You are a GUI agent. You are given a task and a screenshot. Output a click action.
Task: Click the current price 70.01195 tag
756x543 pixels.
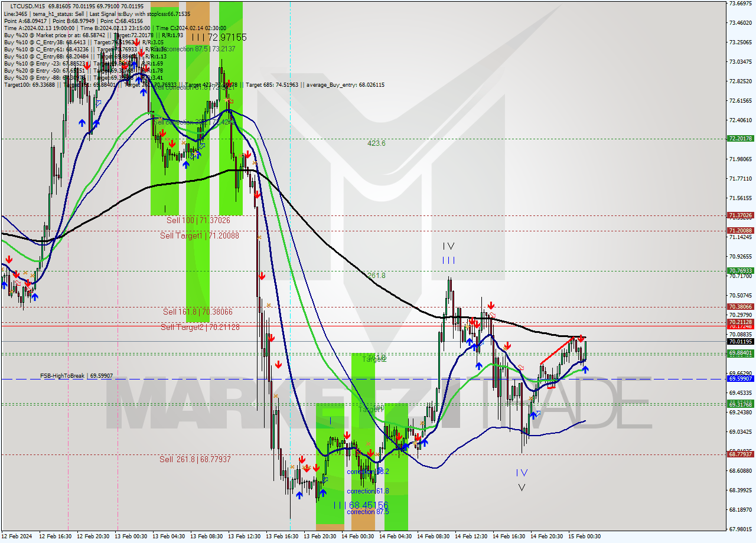tap(740, 341)
